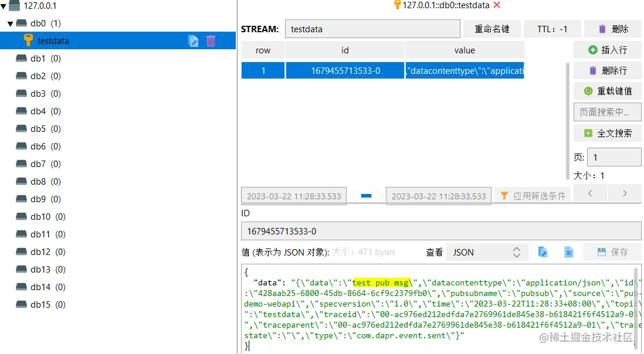Click the db11 database icon

coord(21,234)
